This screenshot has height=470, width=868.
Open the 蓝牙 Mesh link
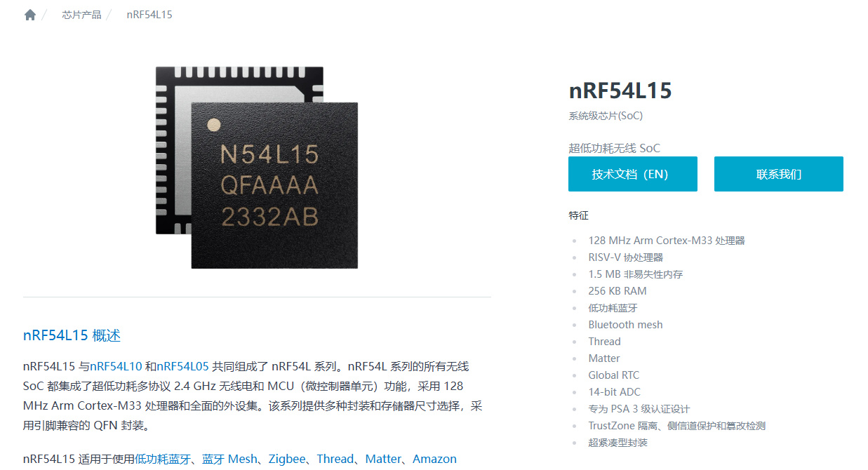[x=230, y=459]
